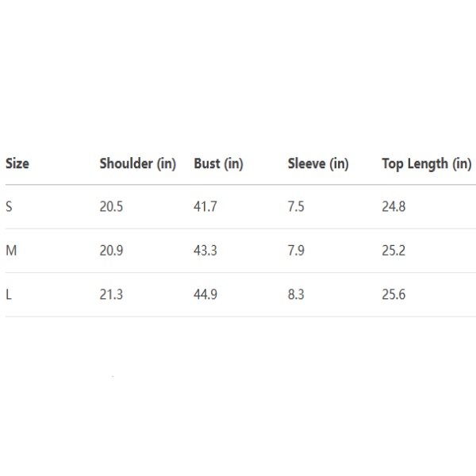The height and width of the screenshot is (476, 476).
Task: Select the sleeve value 7.9
Action: [x=296, y=251]
